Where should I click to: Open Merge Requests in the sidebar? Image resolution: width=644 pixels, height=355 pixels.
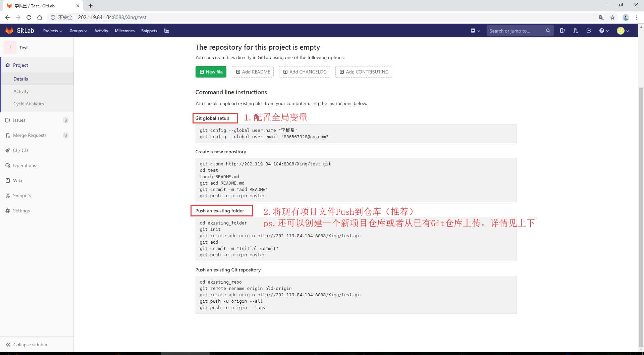point(37,135)
